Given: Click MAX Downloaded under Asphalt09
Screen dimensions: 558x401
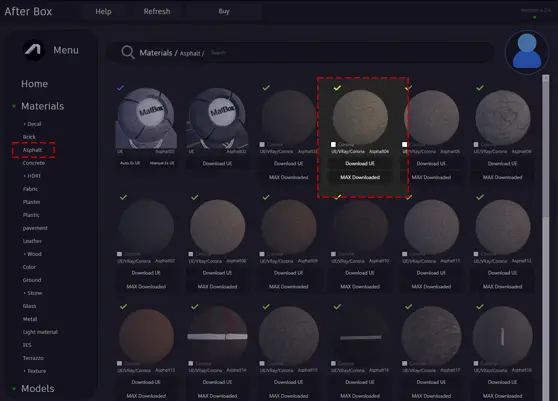Looking at the screenshot, I should coord(289,286).
